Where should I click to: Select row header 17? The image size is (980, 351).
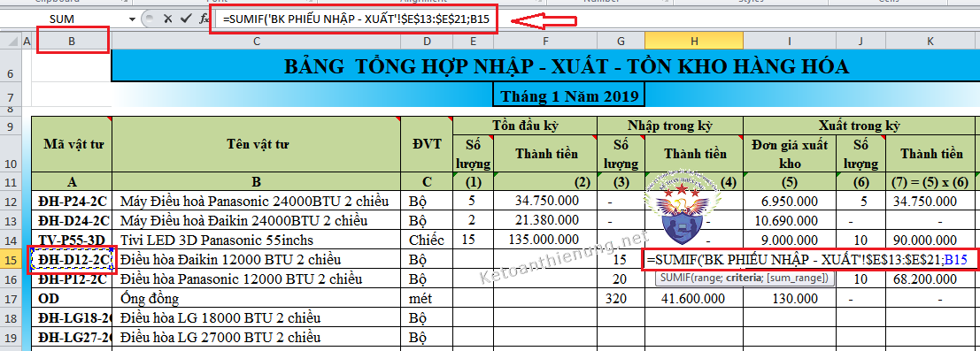click(x=10, y=298)
